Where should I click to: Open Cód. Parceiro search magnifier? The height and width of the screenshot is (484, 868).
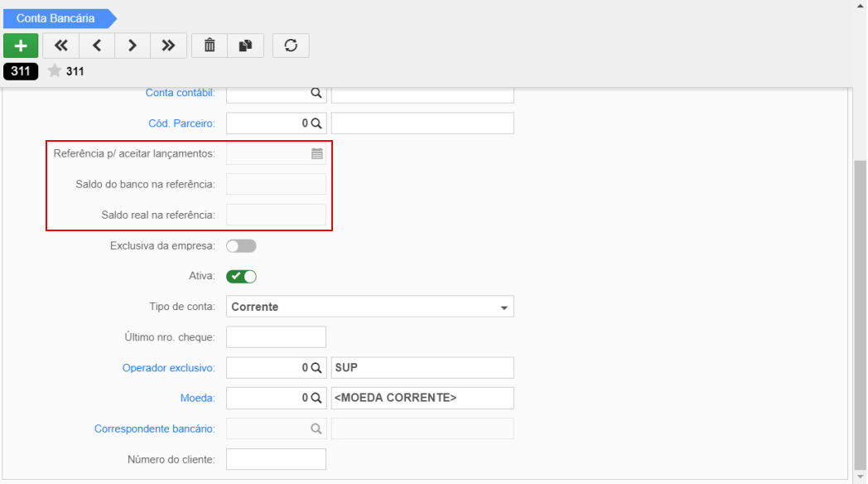pos(316,123)
